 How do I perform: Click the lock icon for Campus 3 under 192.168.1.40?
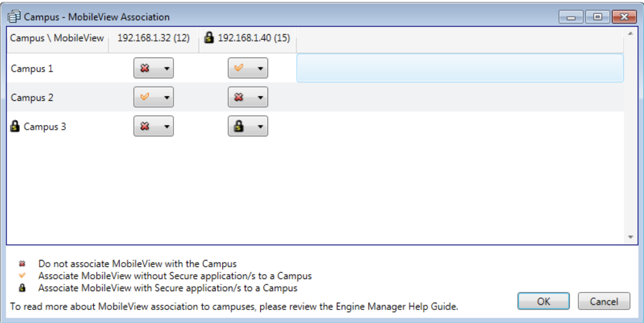point(239,126)
